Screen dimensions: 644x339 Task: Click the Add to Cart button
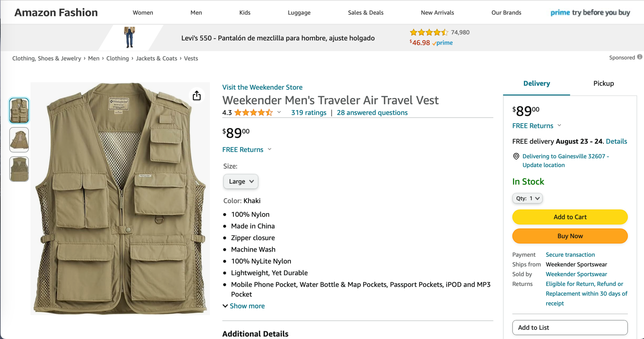click(x=570, y=217)
